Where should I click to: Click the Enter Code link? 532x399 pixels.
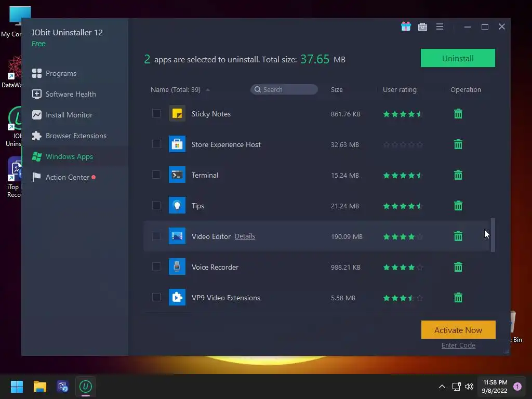point(458,345)
